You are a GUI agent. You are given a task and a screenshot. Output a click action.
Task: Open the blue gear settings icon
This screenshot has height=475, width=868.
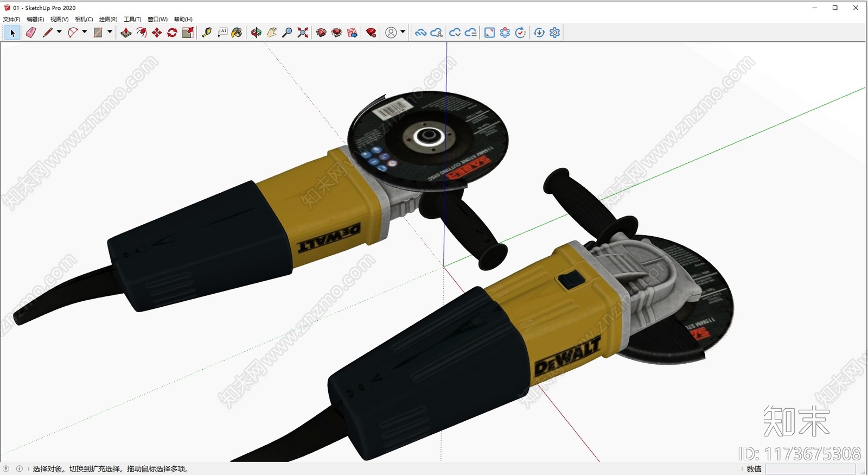click(554, 33)
